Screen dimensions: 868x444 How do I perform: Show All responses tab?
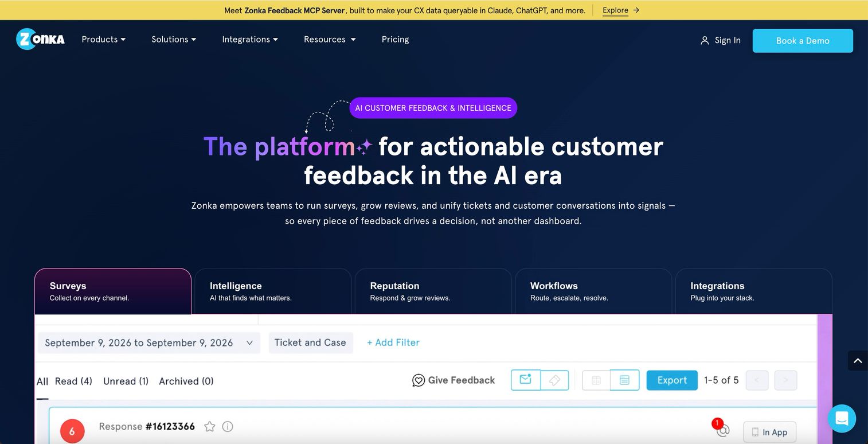[x=42, y=381]
